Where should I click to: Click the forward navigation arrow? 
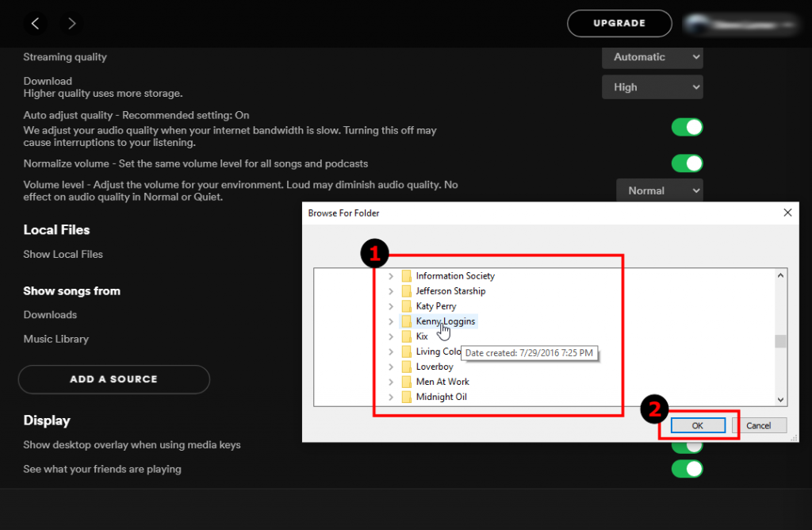click(x=71, y=23)
